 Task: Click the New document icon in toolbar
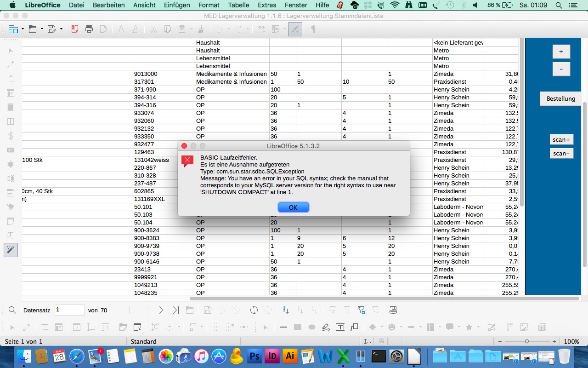click(13, 29)
